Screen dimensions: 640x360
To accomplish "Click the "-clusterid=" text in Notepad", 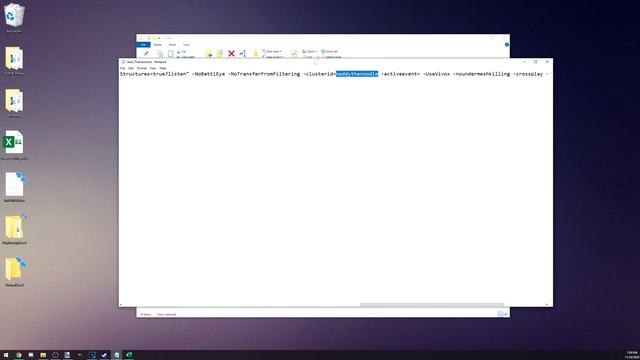I will coord(320,74).
